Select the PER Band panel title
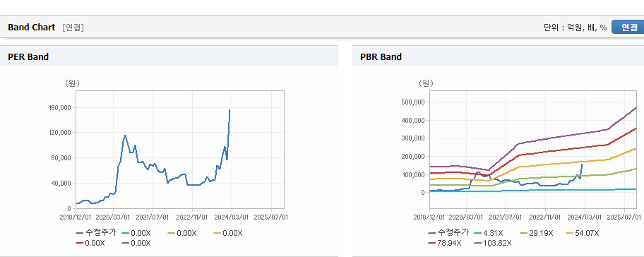644x257 pixels. click(28, 57)
